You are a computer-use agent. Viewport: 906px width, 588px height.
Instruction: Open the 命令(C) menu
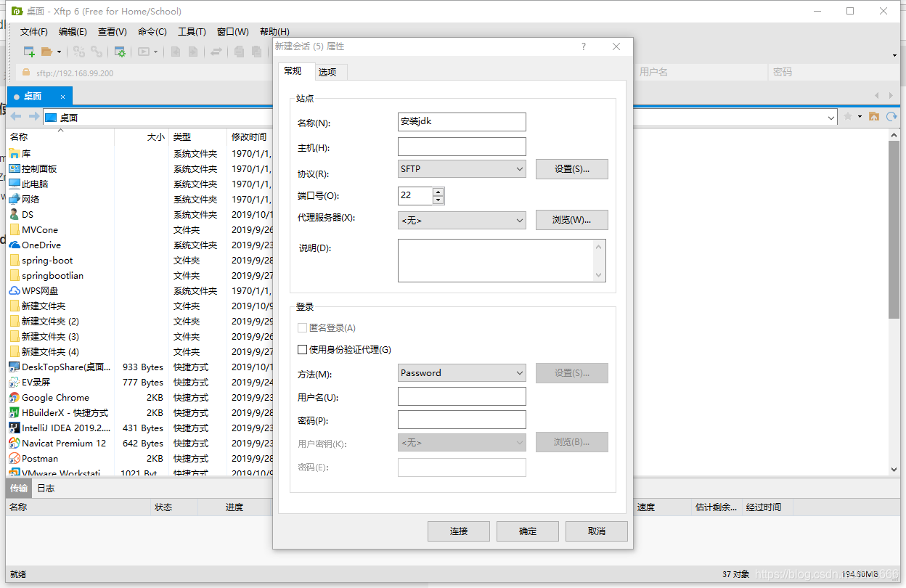pos(152,32)
